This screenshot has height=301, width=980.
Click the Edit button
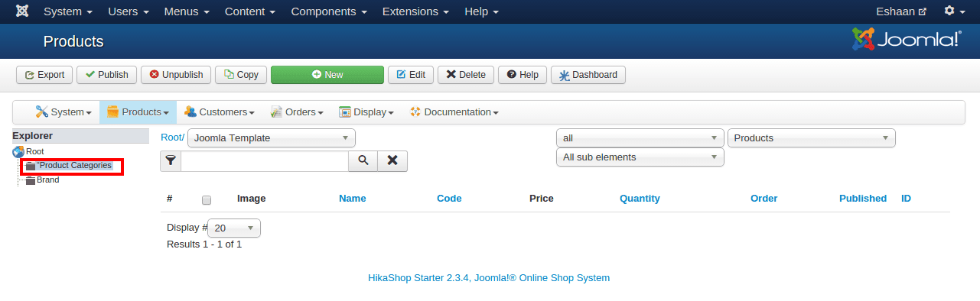[411, 75]
